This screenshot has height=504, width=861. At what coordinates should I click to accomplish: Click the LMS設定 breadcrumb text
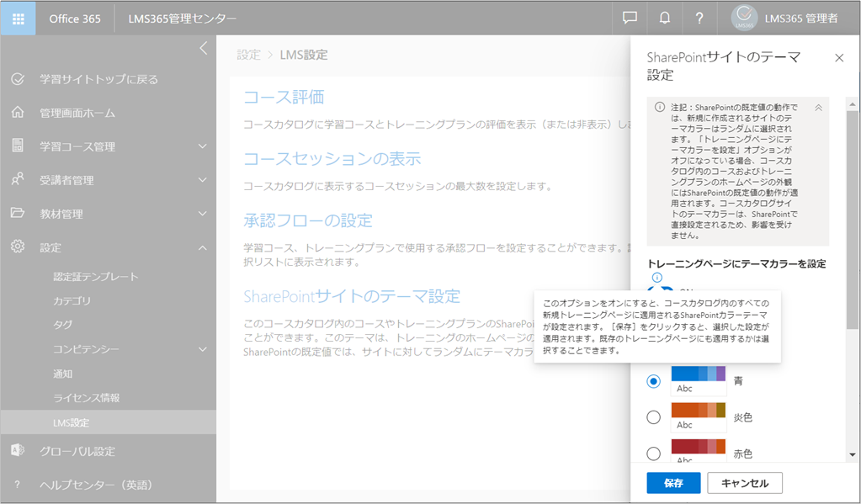click(x=304, y=55)
